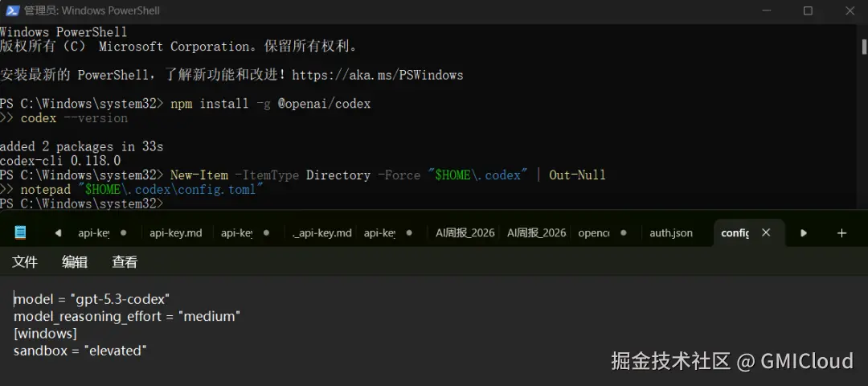Click on the sandbox = "elevated" line
This screenshot has width=868, height=386.
point(80,351)
